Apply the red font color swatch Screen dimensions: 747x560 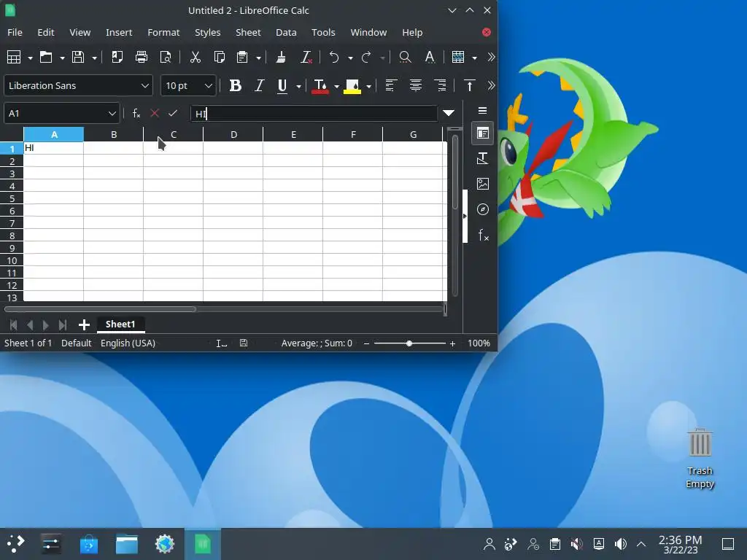coord(320,86)
